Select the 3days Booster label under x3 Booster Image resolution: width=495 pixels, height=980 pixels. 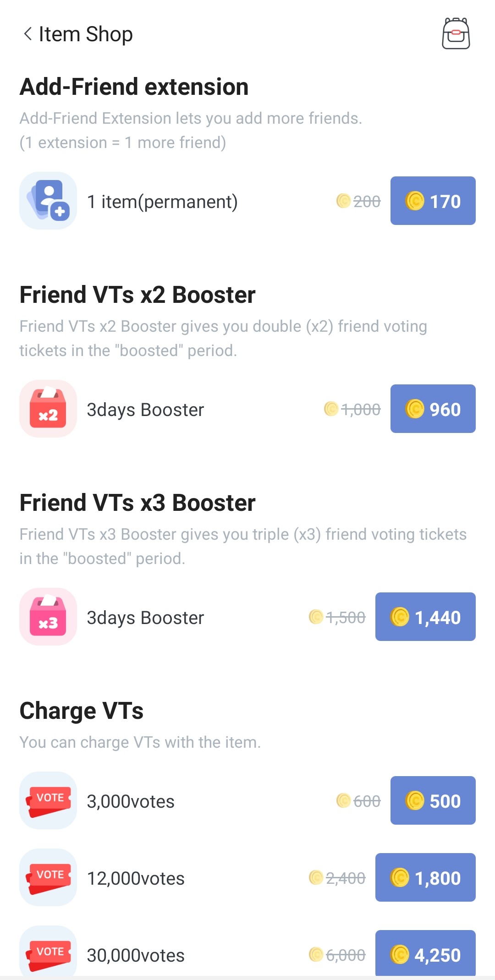(x=145, y=618)
